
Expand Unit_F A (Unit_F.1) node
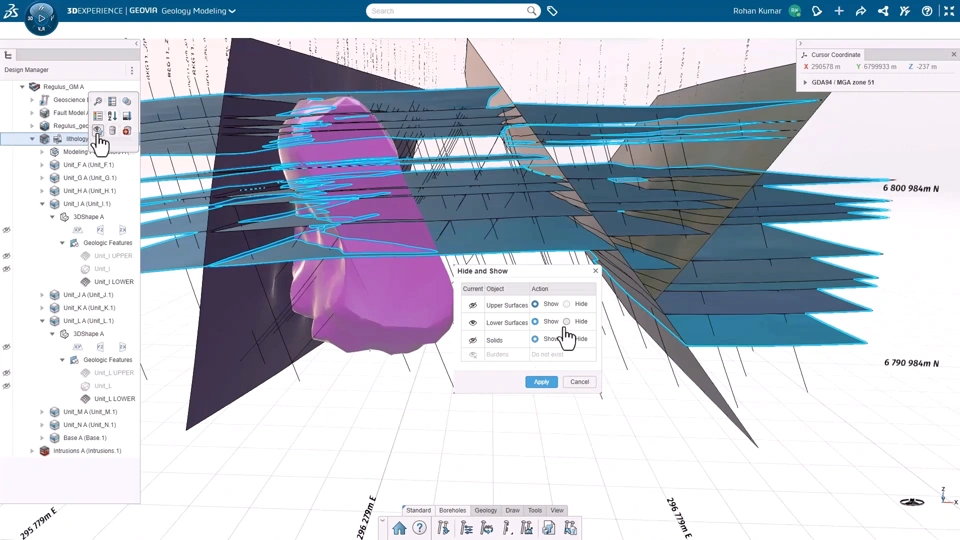pyautogui.click(x=42, y=165)
